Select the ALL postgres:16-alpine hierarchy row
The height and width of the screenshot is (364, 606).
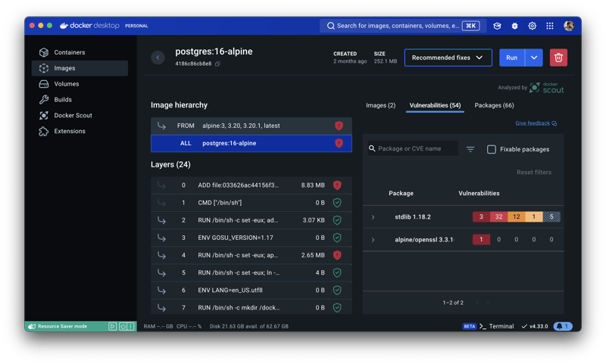pos(251,143)
